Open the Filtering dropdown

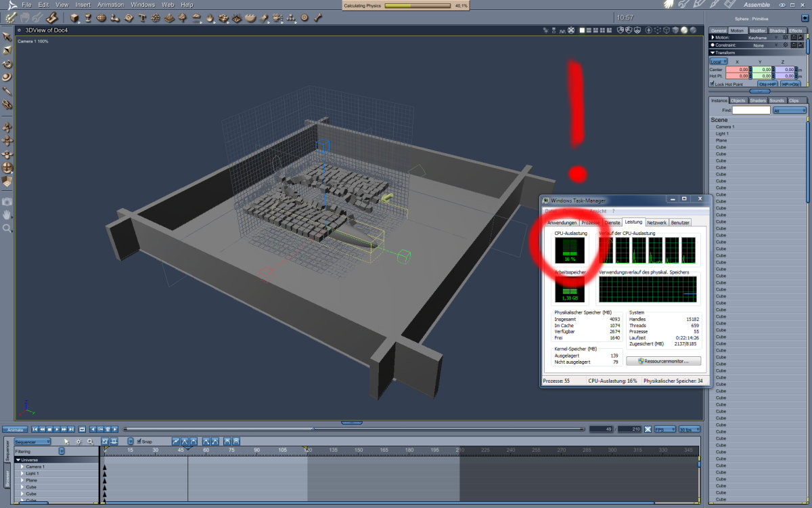[x=62, y=450]
